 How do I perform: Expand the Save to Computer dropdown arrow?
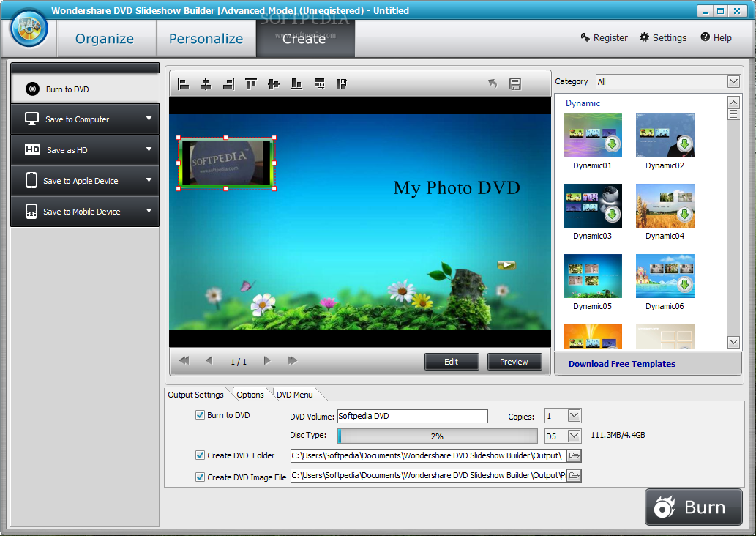(x=149, y=119)
